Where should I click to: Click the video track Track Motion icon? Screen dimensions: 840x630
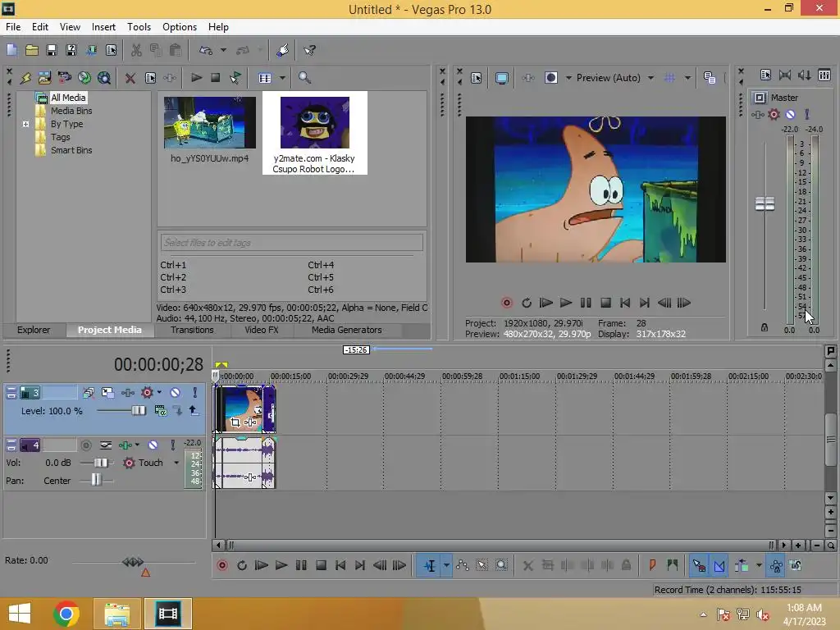[x=107, y=393]
